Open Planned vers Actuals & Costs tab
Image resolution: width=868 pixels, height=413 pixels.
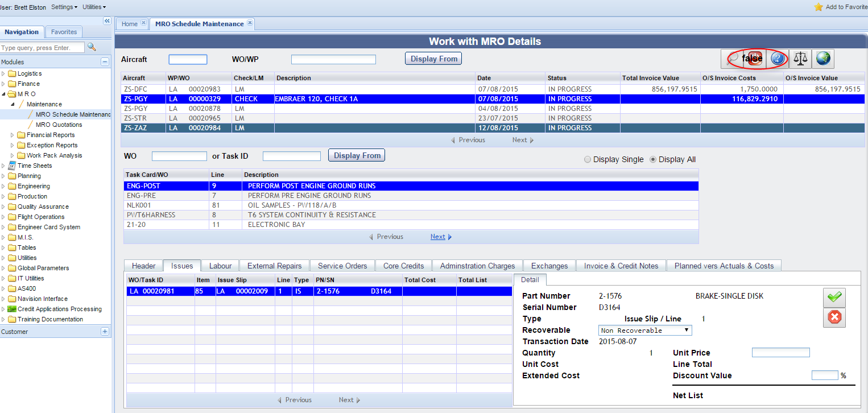724,266
